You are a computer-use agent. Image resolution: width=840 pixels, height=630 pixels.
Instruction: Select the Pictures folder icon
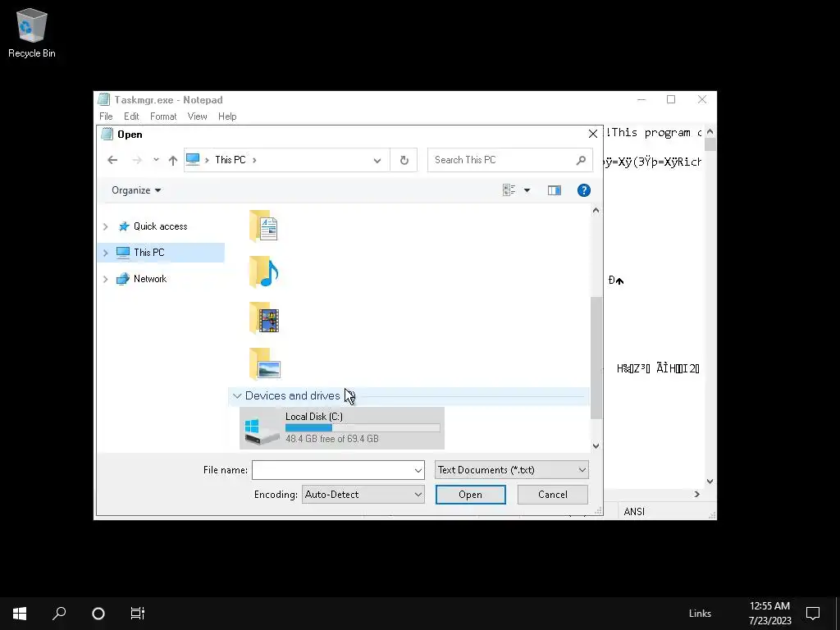(x=265, y=364)
